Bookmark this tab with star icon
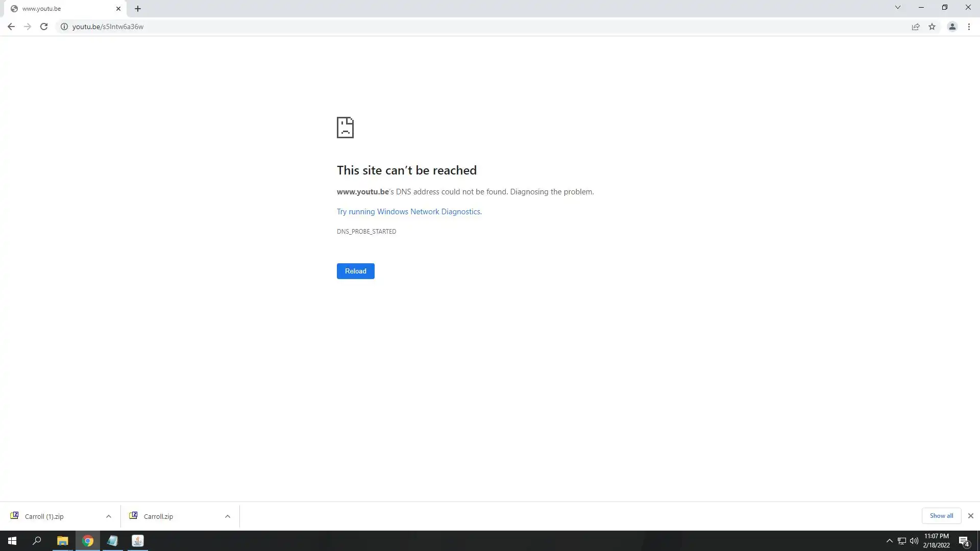 (x=932, y=27)
